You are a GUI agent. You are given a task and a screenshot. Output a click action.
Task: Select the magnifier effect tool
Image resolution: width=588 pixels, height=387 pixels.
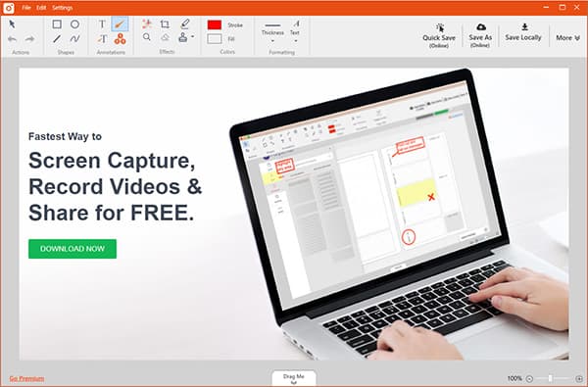coord(147,37)
